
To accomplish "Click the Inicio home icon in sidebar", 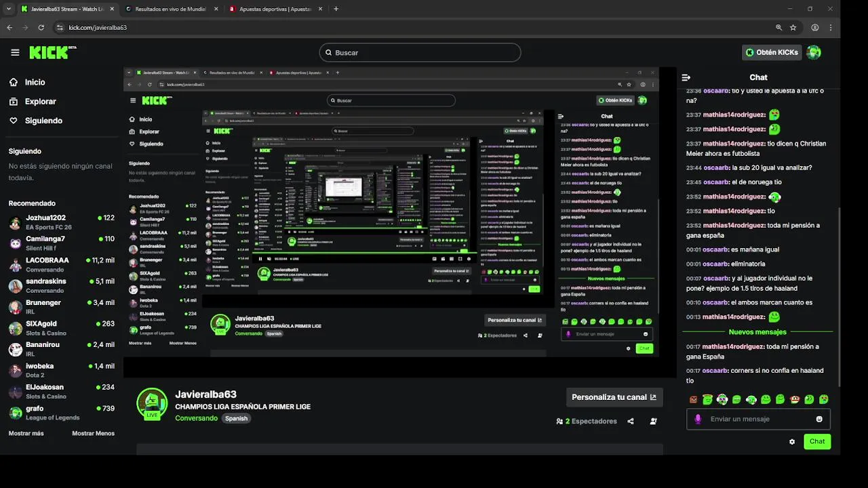I will [x=14, y=82].
